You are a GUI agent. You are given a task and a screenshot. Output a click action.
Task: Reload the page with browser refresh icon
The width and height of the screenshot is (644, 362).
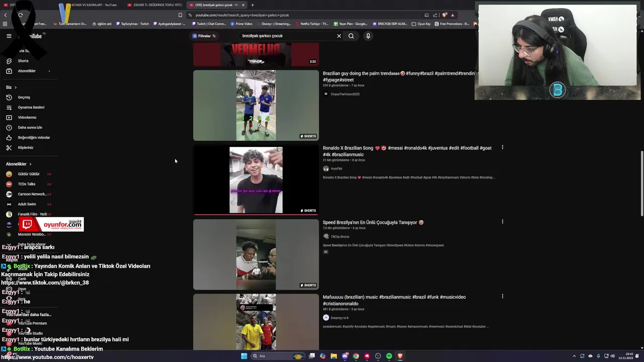tap(21, 15)
